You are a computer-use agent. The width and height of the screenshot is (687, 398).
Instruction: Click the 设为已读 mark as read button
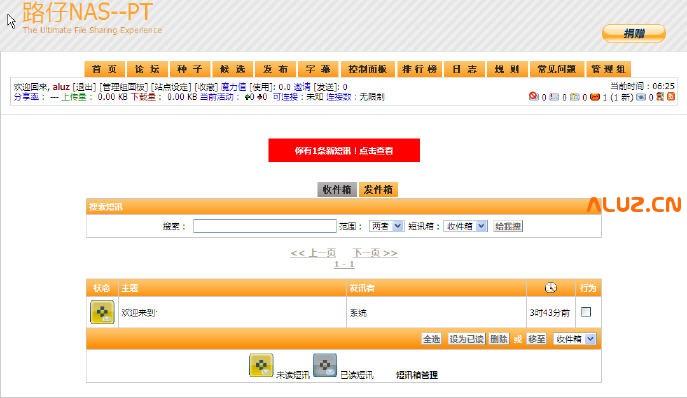coord(466,339)
